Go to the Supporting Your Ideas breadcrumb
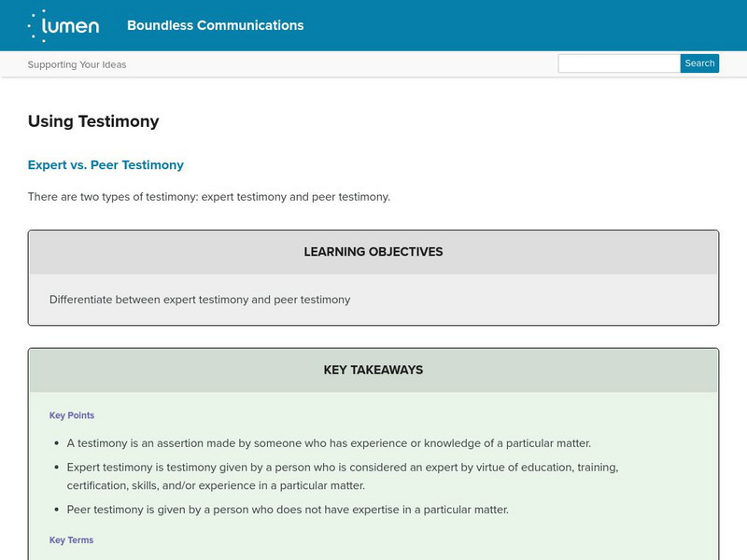This screenshot has height=560, width=747. [77, 64]
